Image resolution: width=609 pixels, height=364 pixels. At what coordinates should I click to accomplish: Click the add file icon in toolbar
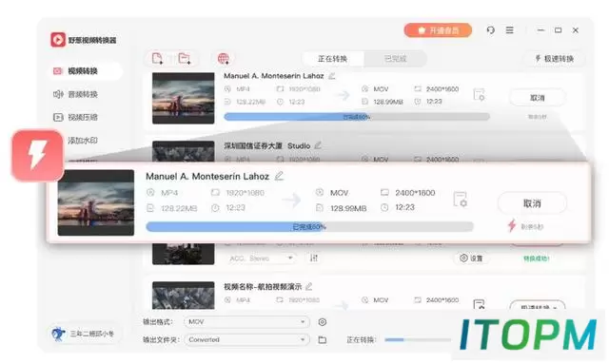157,59
